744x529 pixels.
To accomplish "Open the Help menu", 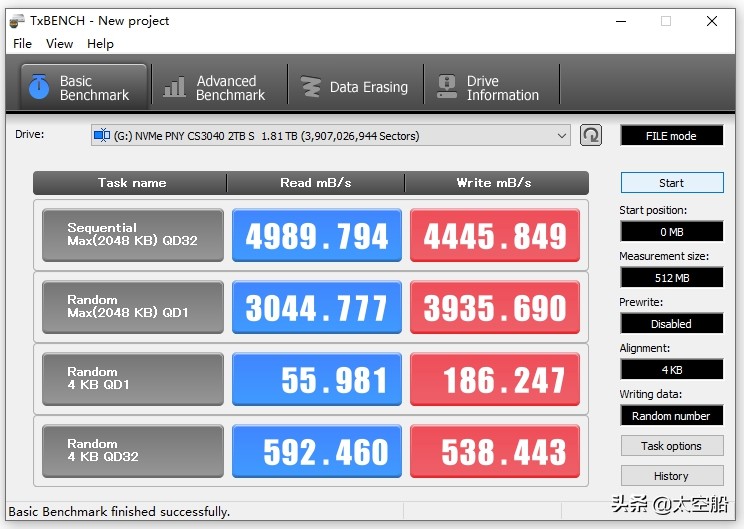I will pyautogui.click(x=100, y=44).
